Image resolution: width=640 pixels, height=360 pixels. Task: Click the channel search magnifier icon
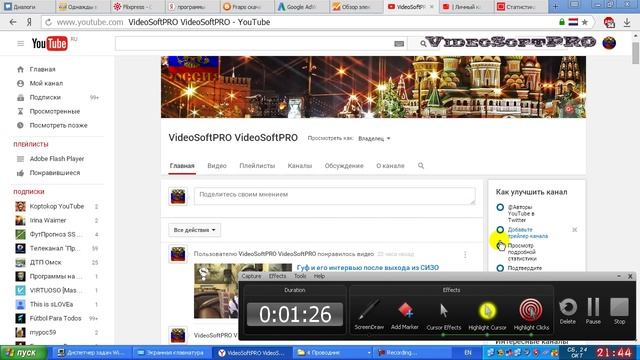[x=421, y=166]
